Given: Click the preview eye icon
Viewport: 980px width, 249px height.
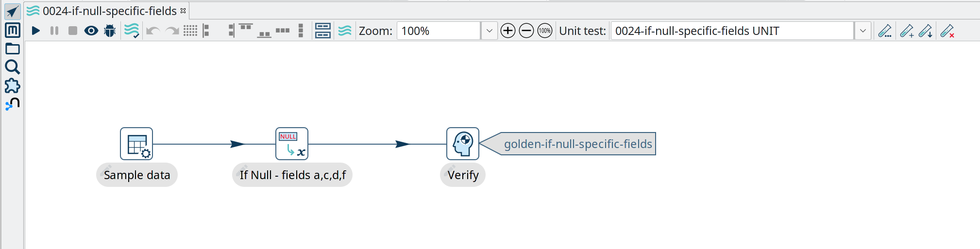Looking at the screenshot, I should [91, 31].
